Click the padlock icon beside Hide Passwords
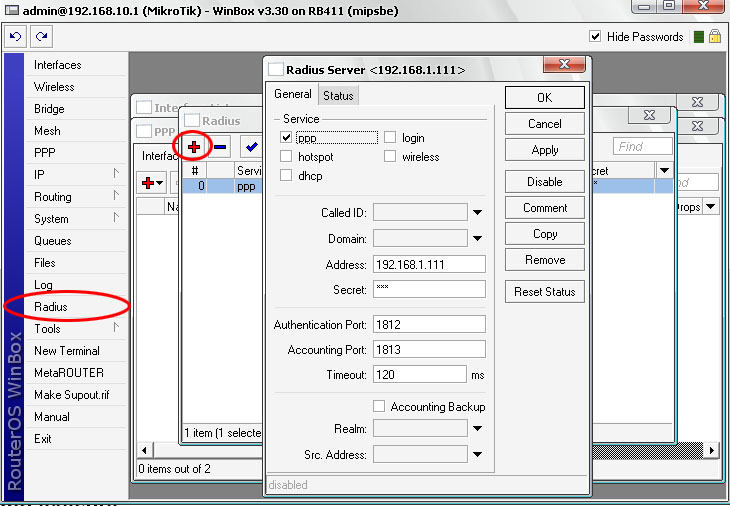This screenshot has width=730, height=506. (x=715, y=37)
